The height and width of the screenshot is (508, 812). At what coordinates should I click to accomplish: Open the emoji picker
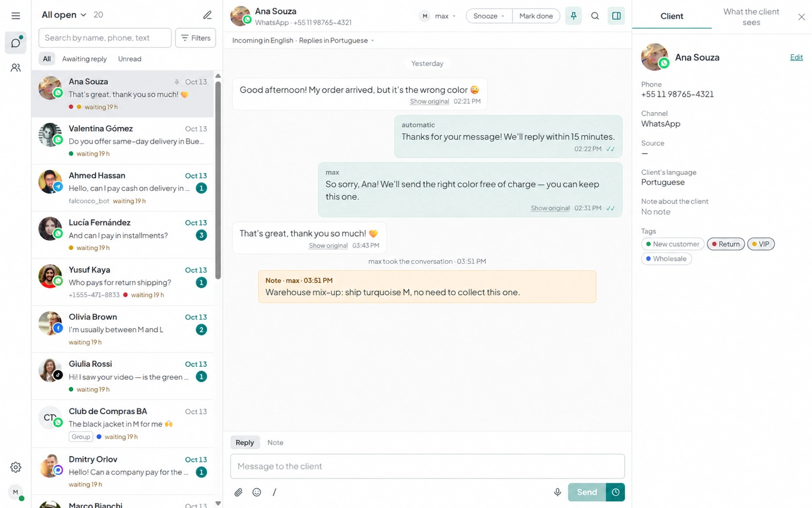pos(257,492)
